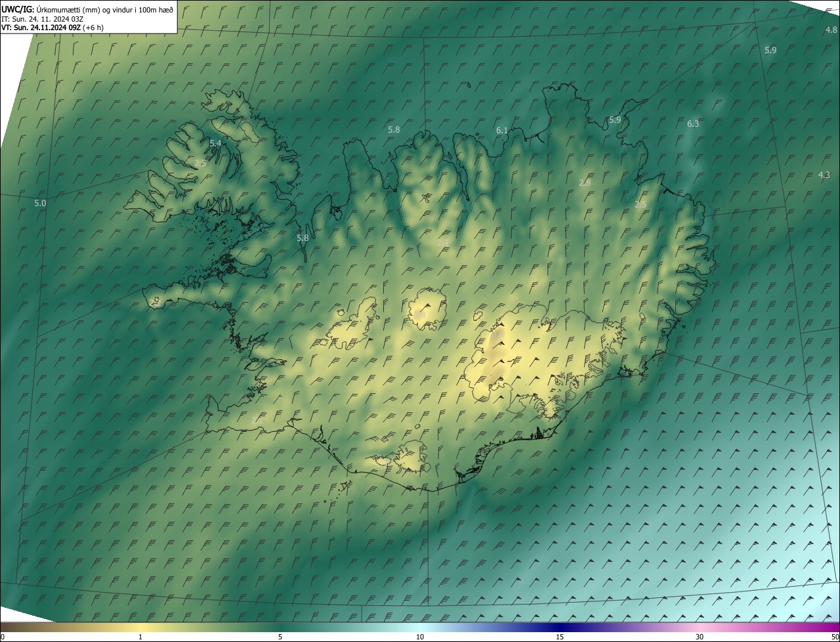Click the color scale tick label 50
This screenshot has width=840, height=642.
[x=835, y=637]
